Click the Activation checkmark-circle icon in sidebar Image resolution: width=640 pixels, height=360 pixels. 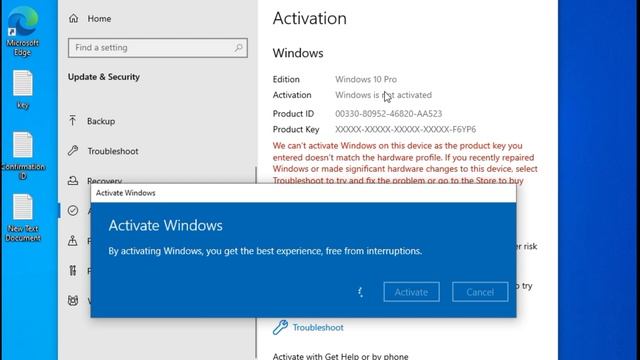tap(73, 210)
